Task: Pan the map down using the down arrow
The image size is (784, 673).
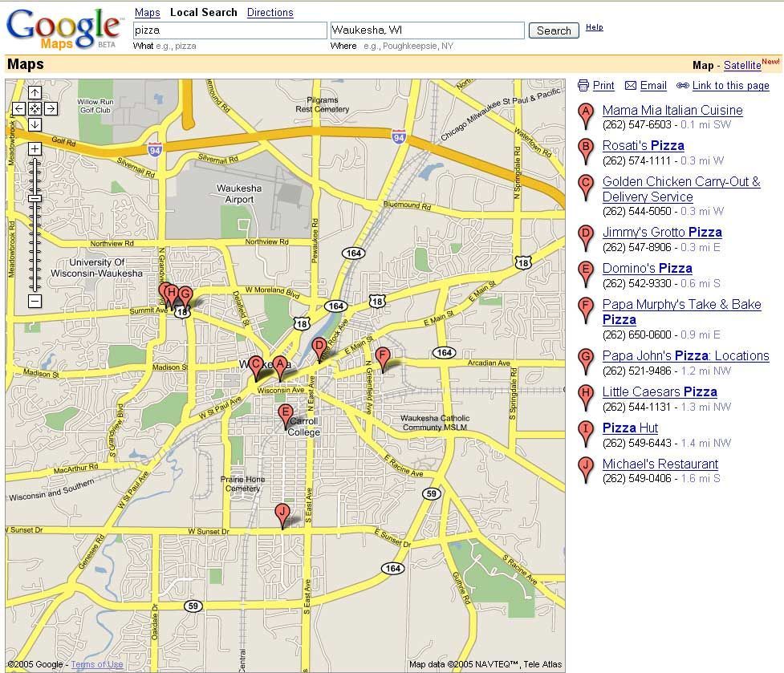Action: point(35,125)
